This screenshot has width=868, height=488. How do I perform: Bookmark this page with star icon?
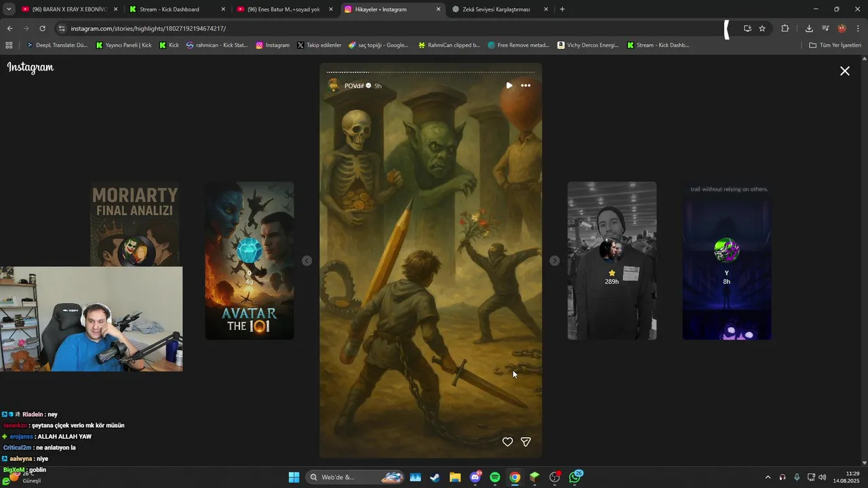[x=762, y=28]
